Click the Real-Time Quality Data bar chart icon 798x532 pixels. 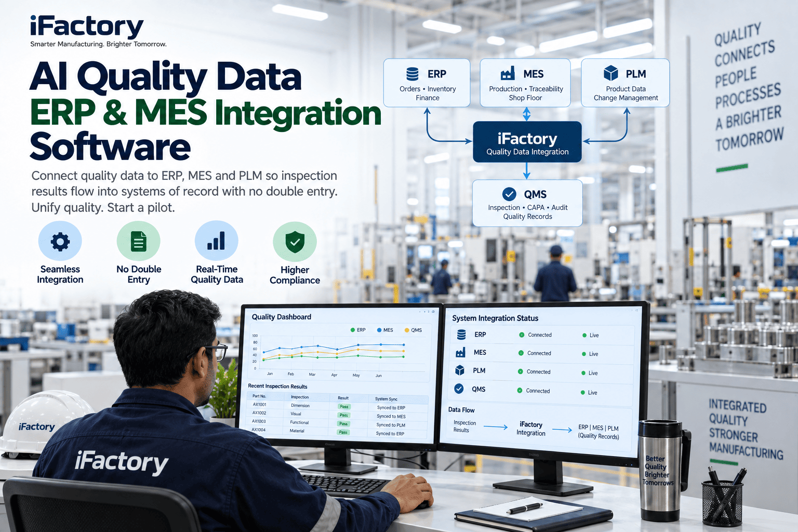pos(217,241)
